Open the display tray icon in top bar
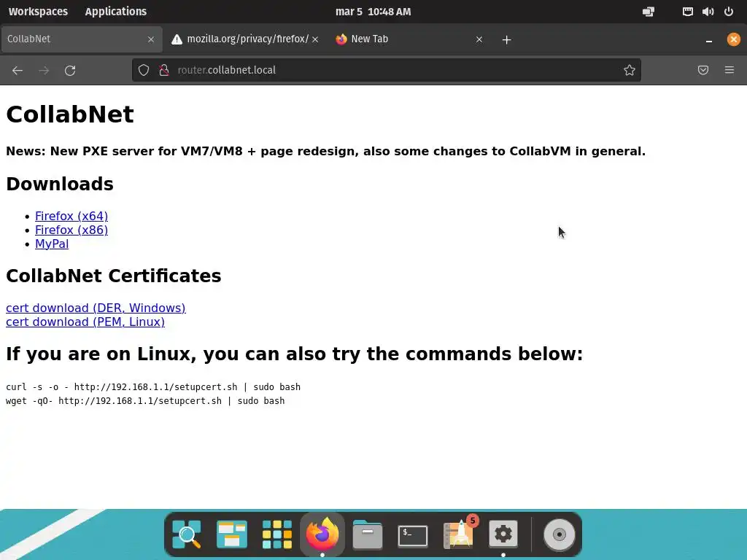Viewport: 747px width, 560px height. [x=649, y=12]
